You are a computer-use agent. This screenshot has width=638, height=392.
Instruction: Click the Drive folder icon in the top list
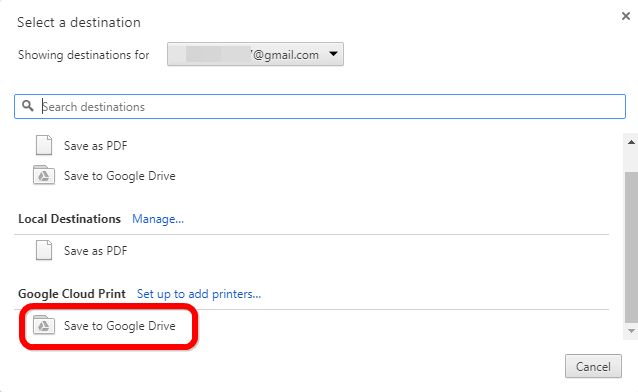pyautogui.click(x=44, y=175)
